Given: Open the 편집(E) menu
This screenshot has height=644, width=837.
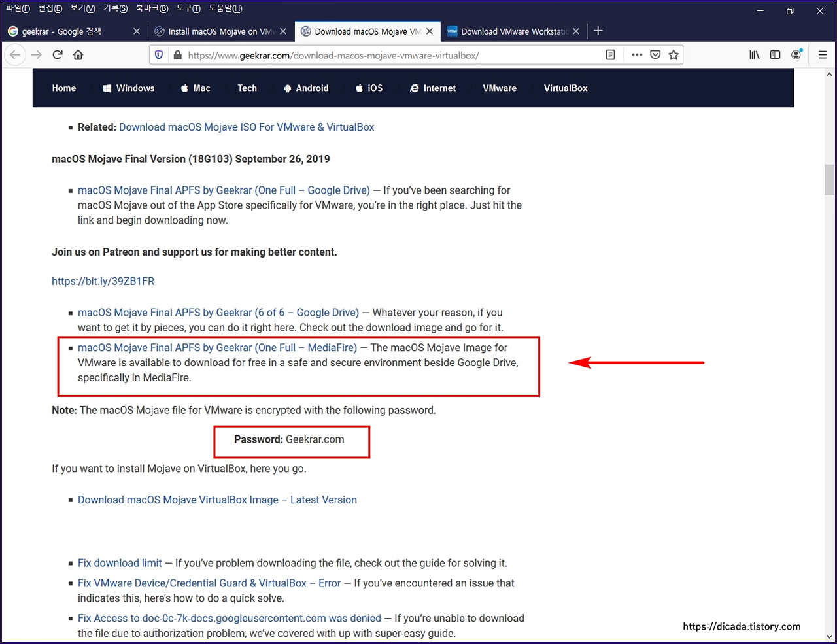Looking at the screenshot, I should point(50,8).
